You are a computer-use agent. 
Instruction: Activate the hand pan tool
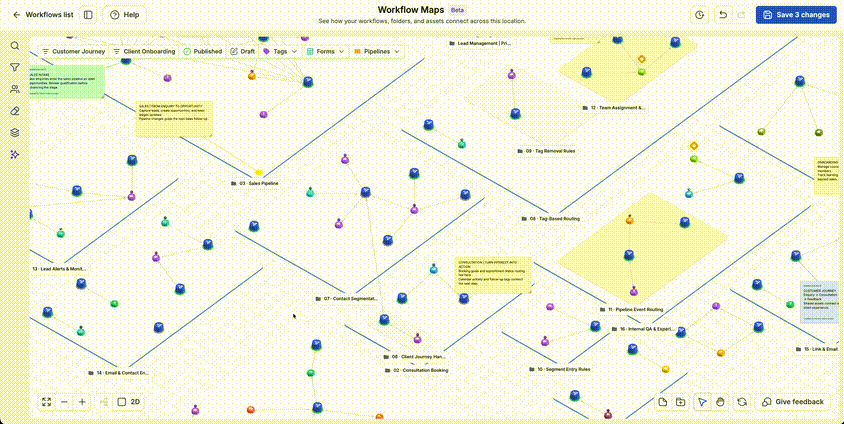(x=720, y=402)
